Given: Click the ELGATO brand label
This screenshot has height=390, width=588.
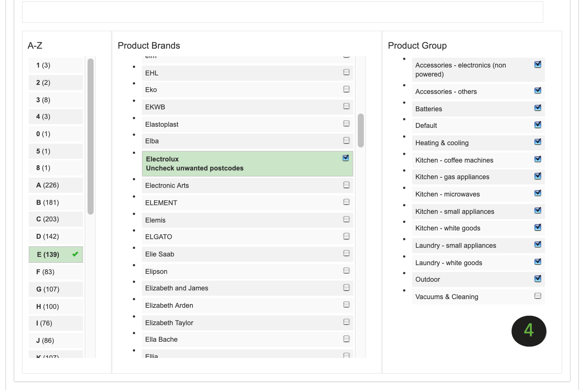Looking at the screenshot, I should pos(159,237).
